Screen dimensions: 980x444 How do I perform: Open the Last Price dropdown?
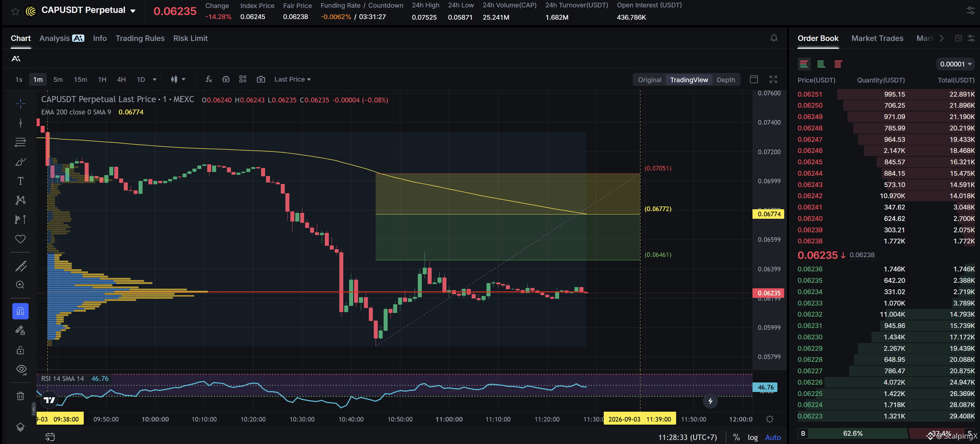click(x=292, y=79)
